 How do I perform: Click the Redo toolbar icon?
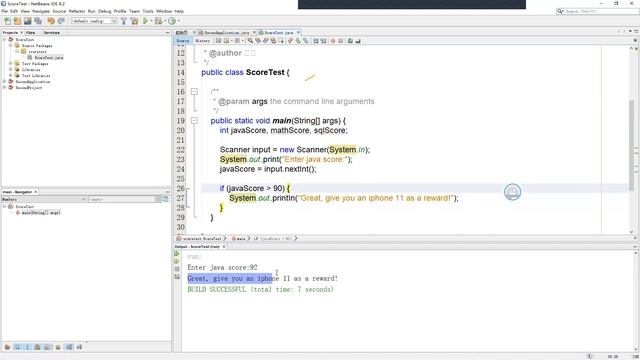tap(61, 21)
